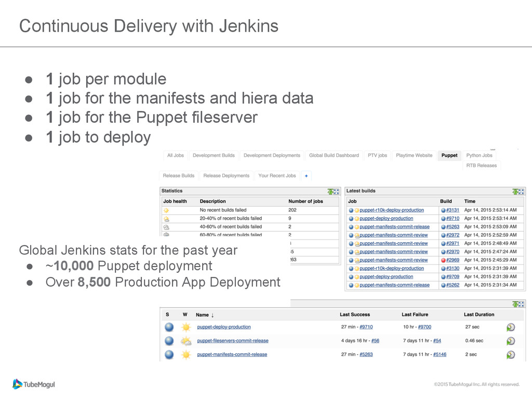
Task: Click the '202' number of jobs value
Action: coord(292,210)
